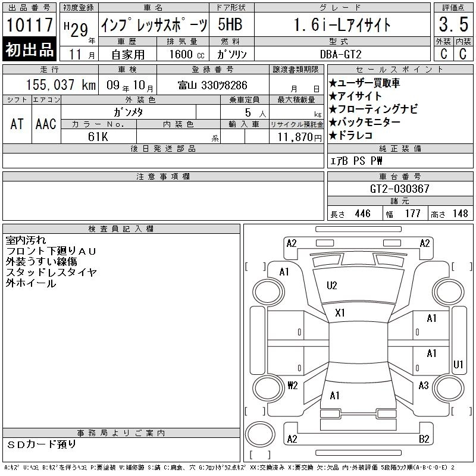Select the 初出品 first-listing badge

[30, 49]
